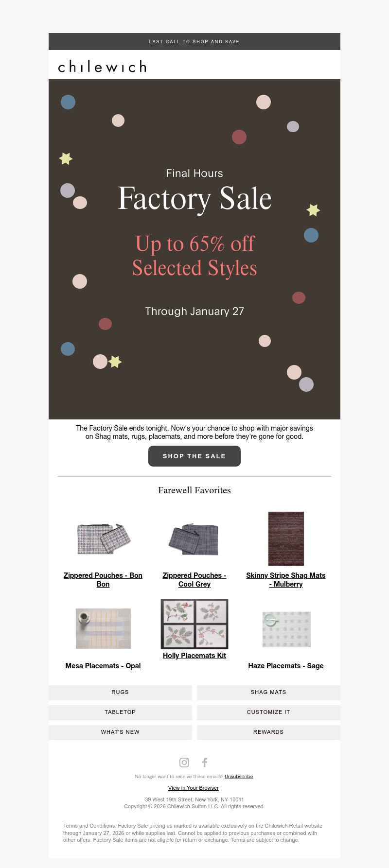
Task: Click the Chilewich logo
Action: click(x=100, y=67)
